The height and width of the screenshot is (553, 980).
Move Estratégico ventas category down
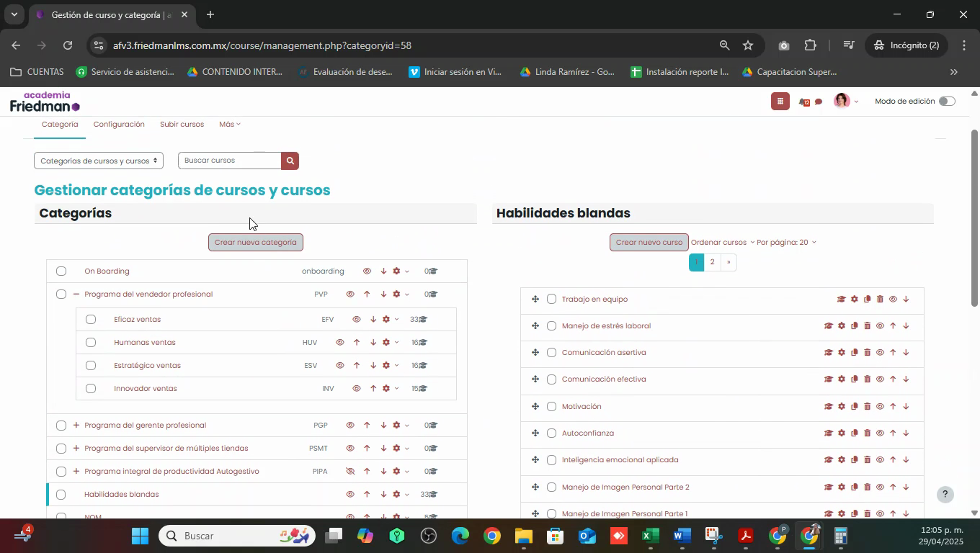coord(373,366)
